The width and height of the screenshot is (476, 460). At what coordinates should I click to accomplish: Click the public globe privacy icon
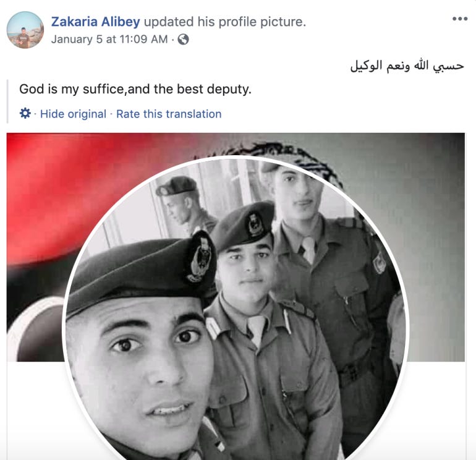coord(183,39)
